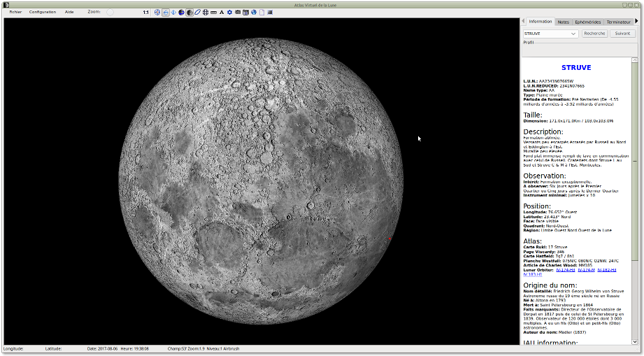This screenshot has height=356, width=644.
Task: Click the 1:1 zoom reset button
Action: [146, 13]
